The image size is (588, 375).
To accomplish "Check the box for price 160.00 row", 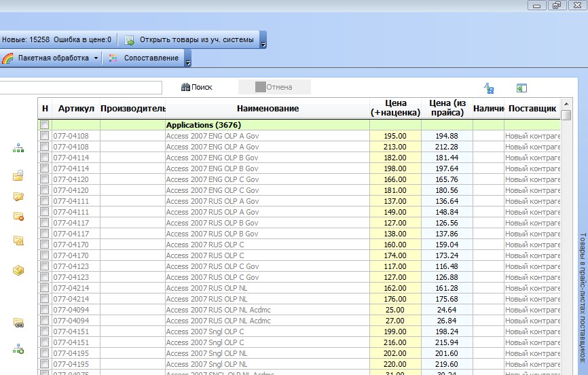I will tap(45, 245).
